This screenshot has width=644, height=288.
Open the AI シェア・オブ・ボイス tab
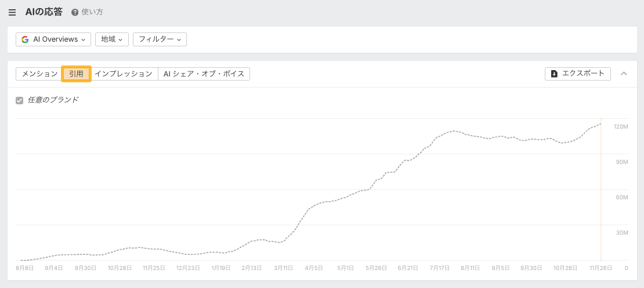point(204,74)
